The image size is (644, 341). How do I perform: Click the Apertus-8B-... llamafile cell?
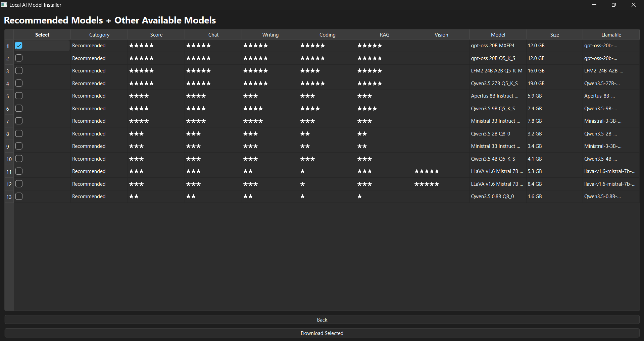click(611, 96)
